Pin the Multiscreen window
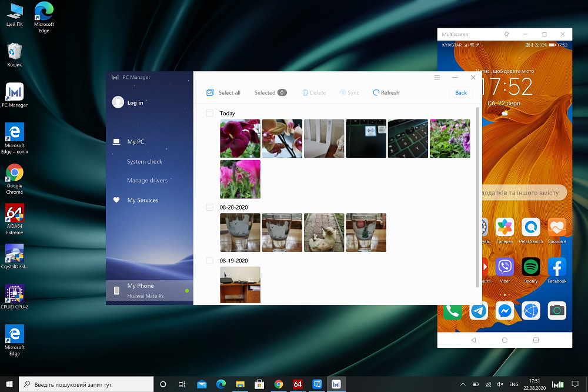The height and width of the screenshot is (392, 588). (x=507, y=34)
